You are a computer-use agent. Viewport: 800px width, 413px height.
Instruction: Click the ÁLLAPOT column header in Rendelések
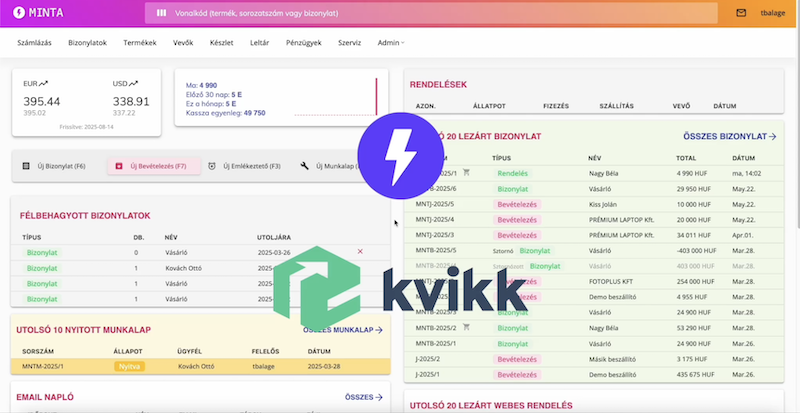pos(489,106)
